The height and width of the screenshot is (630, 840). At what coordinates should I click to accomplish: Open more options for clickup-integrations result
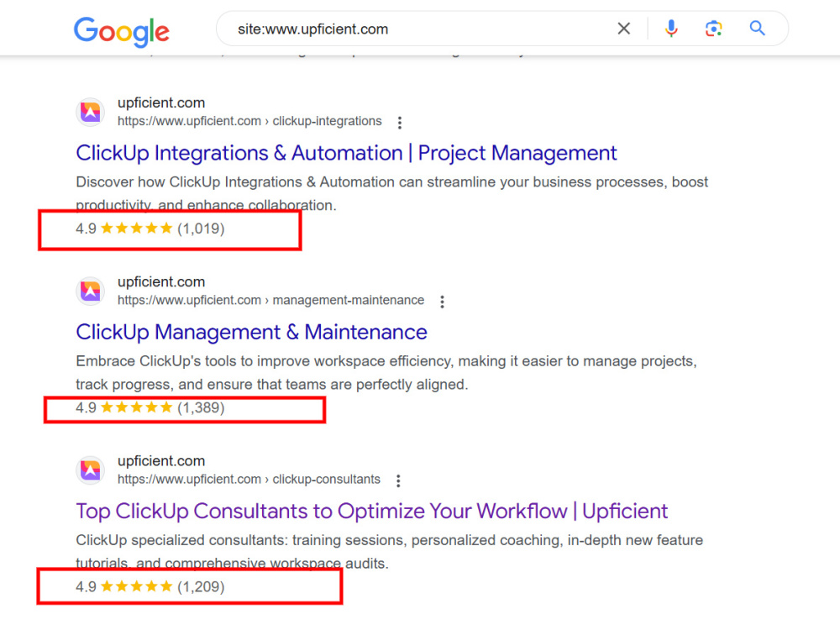pyautogui.click(x=400, y=123)
